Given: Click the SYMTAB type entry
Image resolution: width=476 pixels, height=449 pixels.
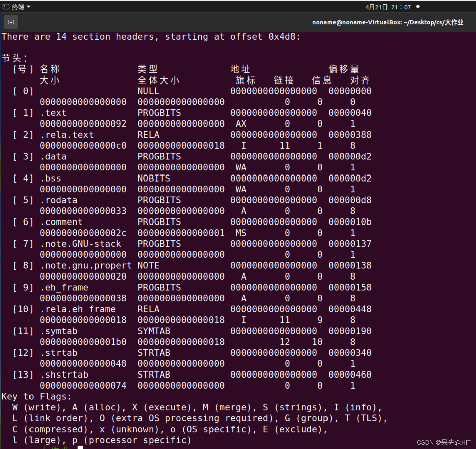Looking at the screenshot, I should click(154, 331).
